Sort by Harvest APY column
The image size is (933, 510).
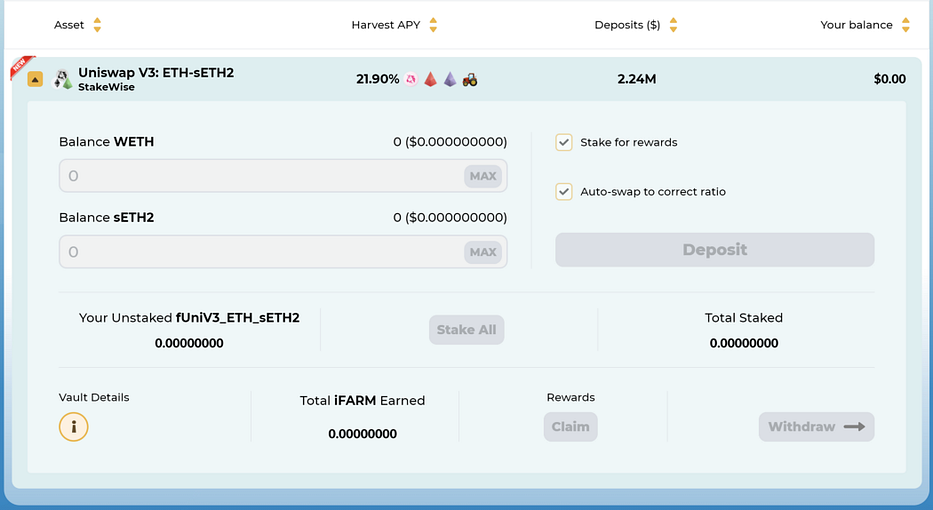coord(433,25)
